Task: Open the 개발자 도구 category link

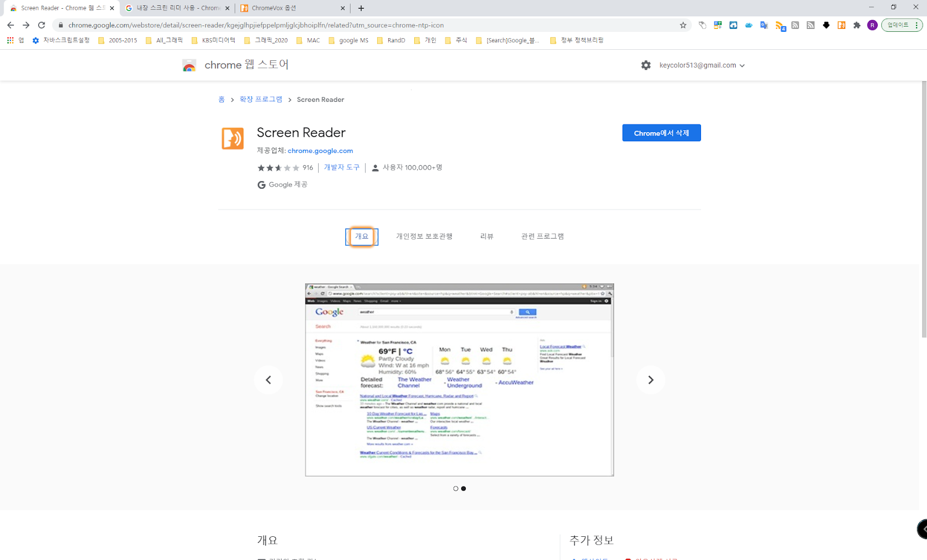Action: click(342, 167)
